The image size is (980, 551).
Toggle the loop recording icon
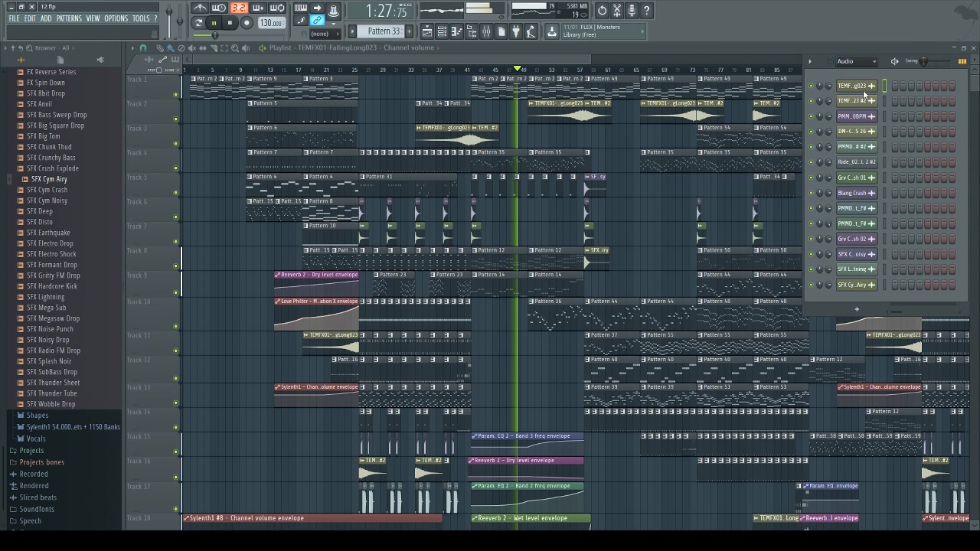[x=277, y=8]
